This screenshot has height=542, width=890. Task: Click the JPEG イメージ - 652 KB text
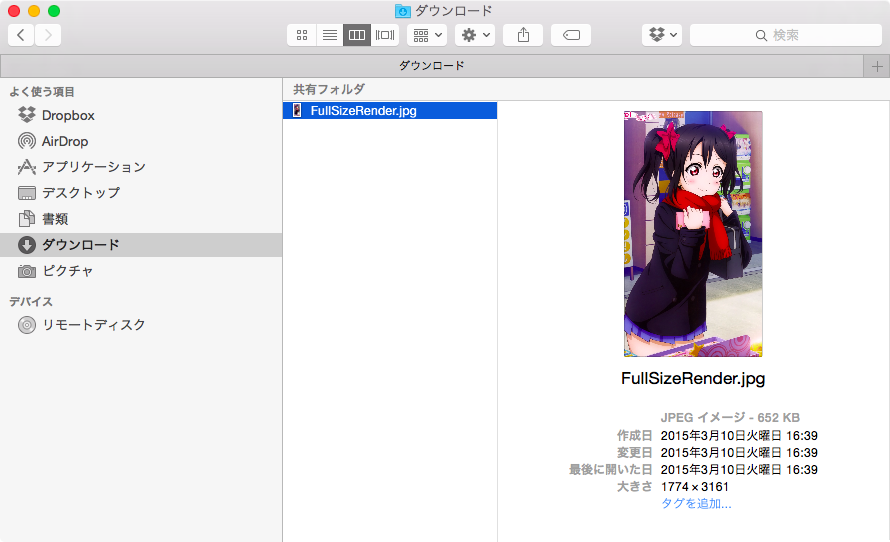tap(730, 418)
